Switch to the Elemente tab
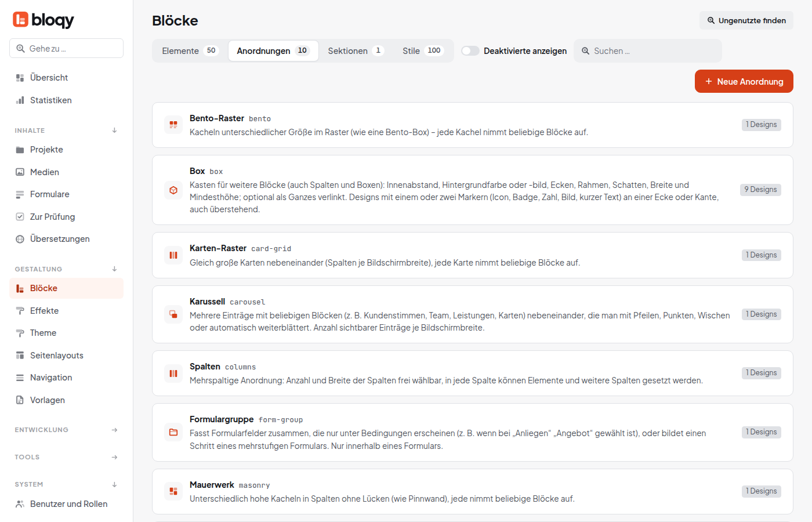This screenshot has height=522, width=812. pyautogui.click(x=190, y=51)
